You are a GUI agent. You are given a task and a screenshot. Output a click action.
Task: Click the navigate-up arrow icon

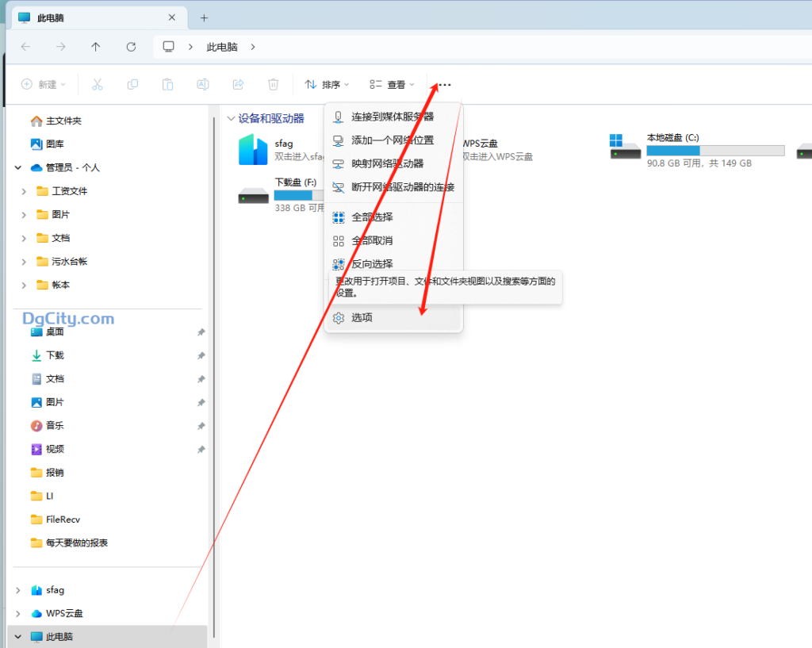point(96,46)
